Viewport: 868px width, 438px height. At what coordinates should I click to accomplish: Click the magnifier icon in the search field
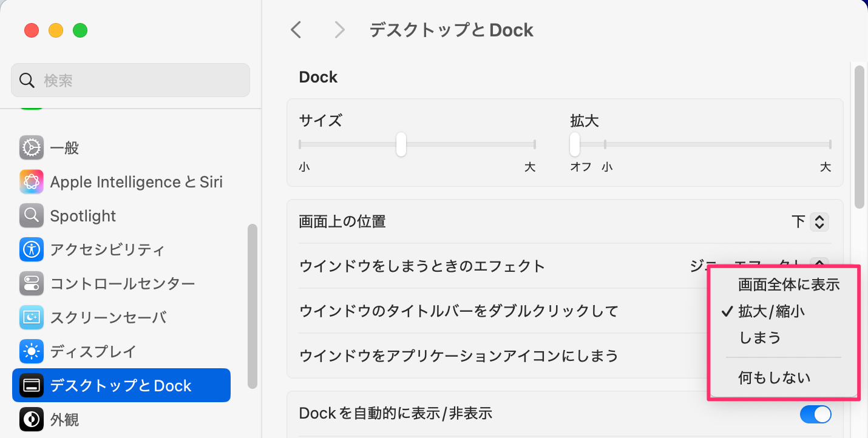[x=27, y=79]
